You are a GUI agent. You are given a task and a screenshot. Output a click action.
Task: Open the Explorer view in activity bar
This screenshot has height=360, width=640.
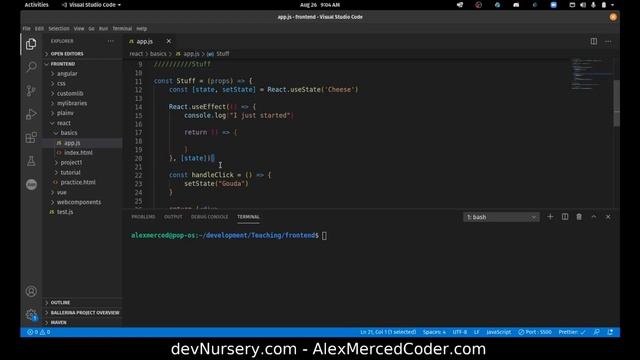pos(31,44)
